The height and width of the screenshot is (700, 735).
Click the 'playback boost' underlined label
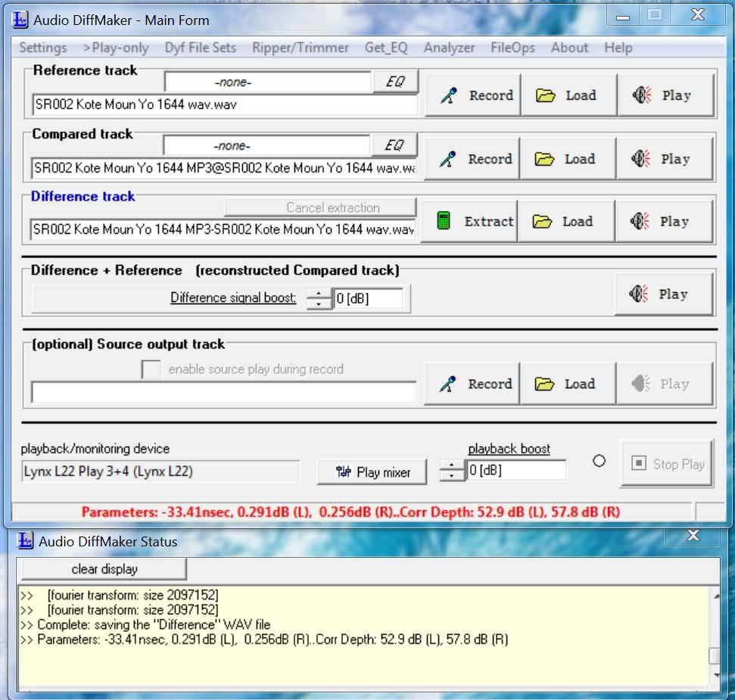click(509, 449)
